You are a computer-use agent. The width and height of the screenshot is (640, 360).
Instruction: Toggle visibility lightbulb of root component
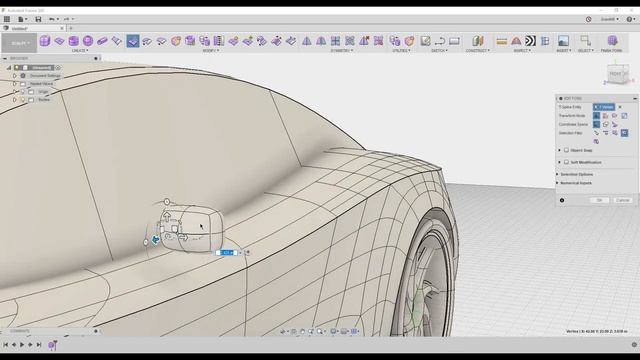pos(17,68)
